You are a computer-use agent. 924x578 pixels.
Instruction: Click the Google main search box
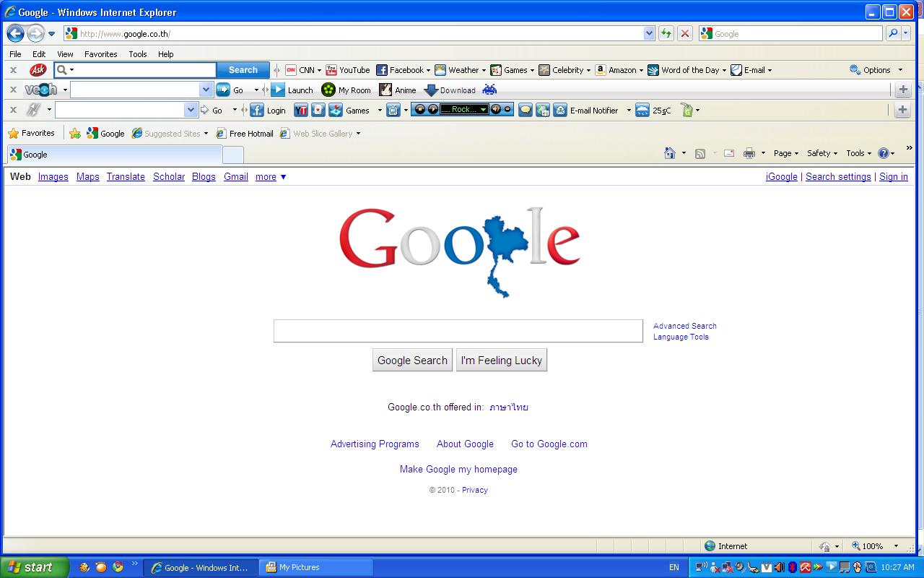pos(458,331)
